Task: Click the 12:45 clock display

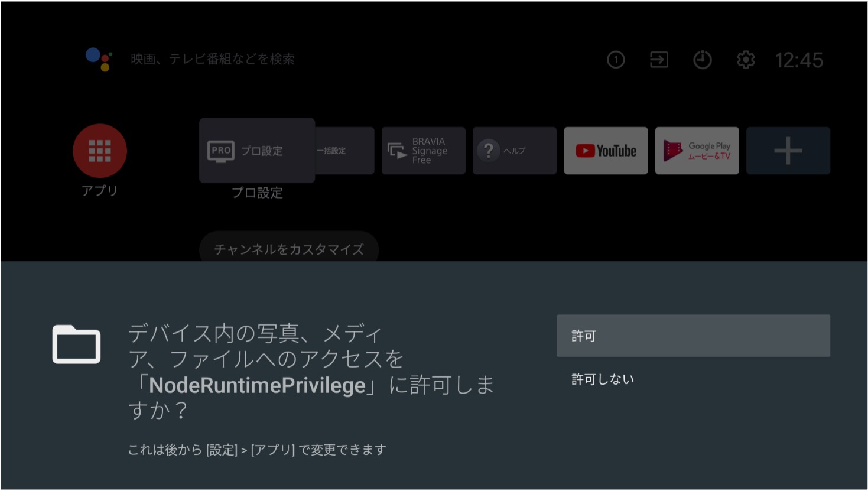Action: (x=798, y=60)
